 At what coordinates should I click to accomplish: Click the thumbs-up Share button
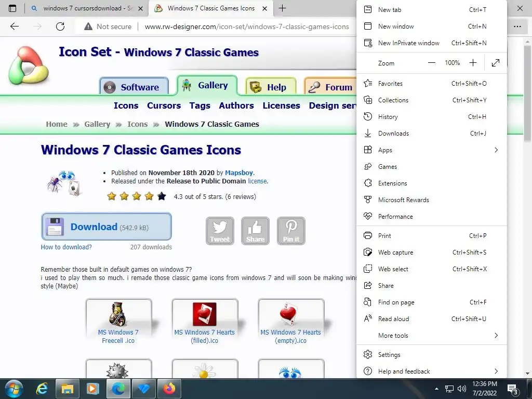[255, 231]
